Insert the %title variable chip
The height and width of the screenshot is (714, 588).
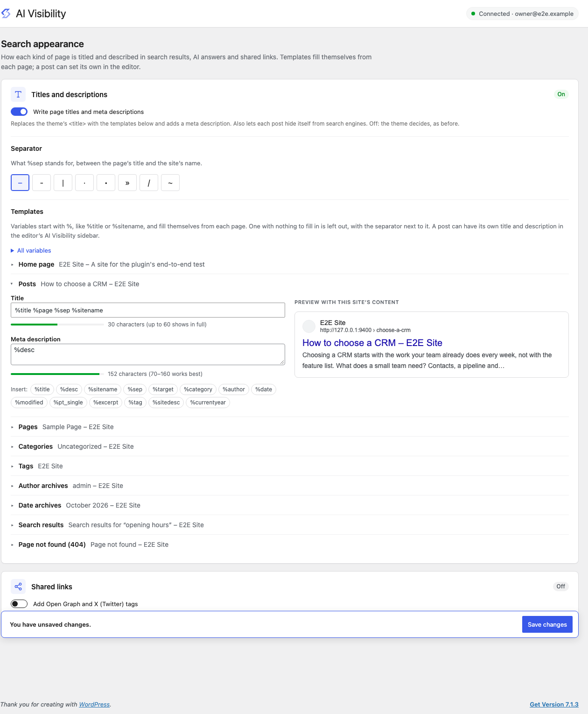tap(42, 389)
